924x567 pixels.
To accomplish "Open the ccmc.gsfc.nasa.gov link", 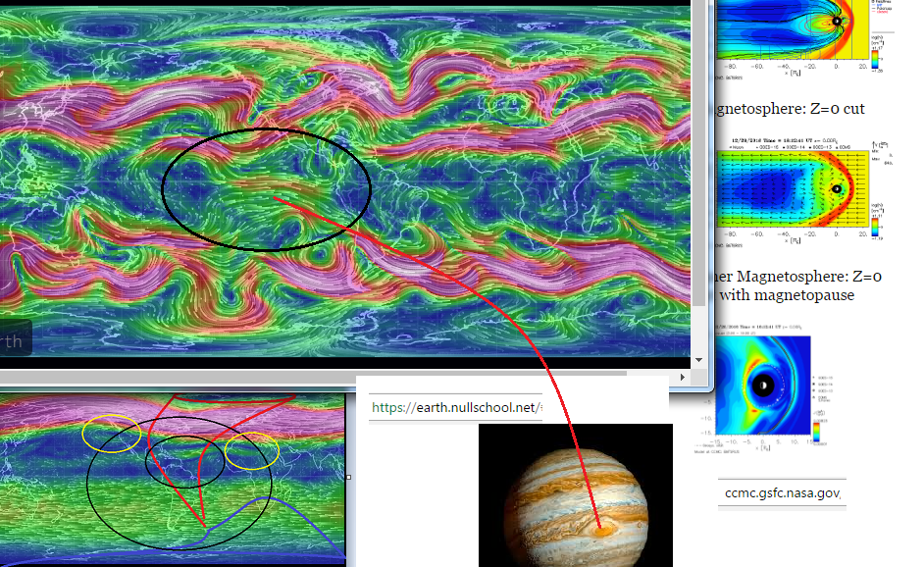I will (782, 492).
